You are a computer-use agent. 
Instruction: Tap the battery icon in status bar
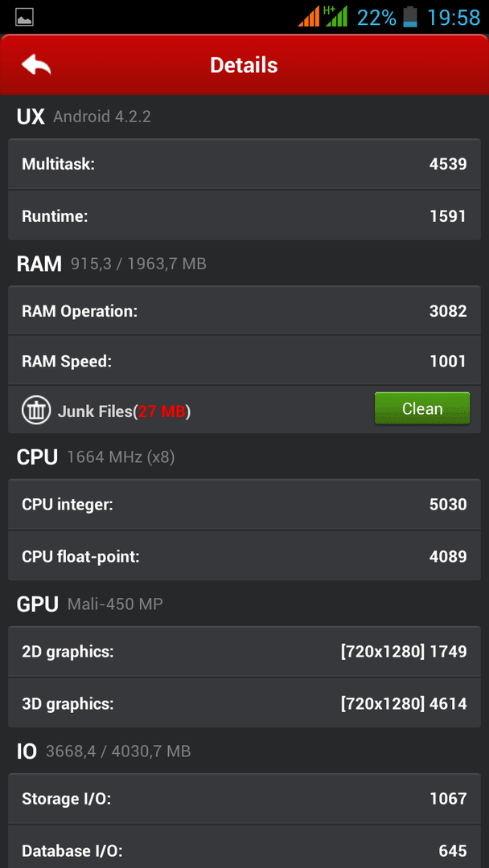[410, 17]
